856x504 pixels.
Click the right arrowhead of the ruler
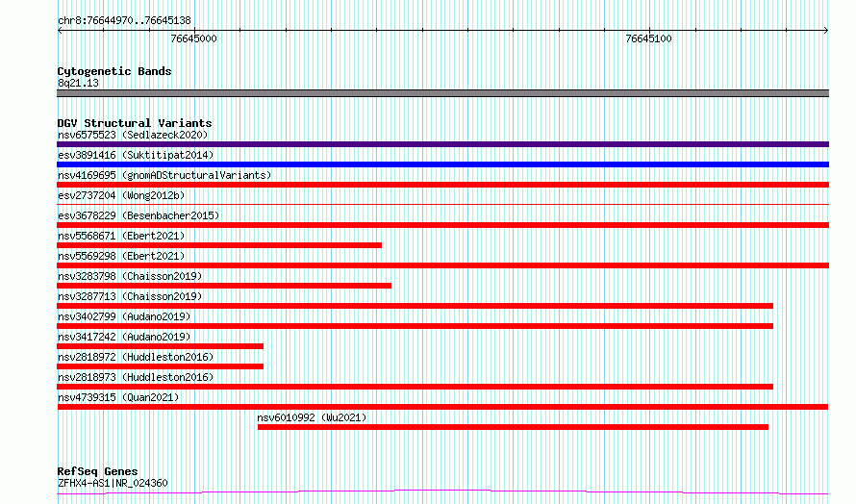[825, 30]
